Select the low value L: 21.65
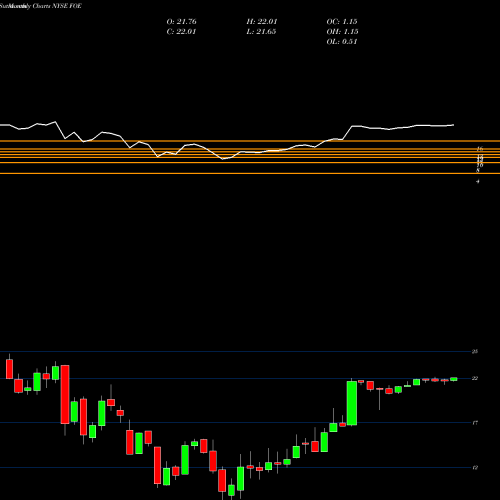 pos(261,32)
